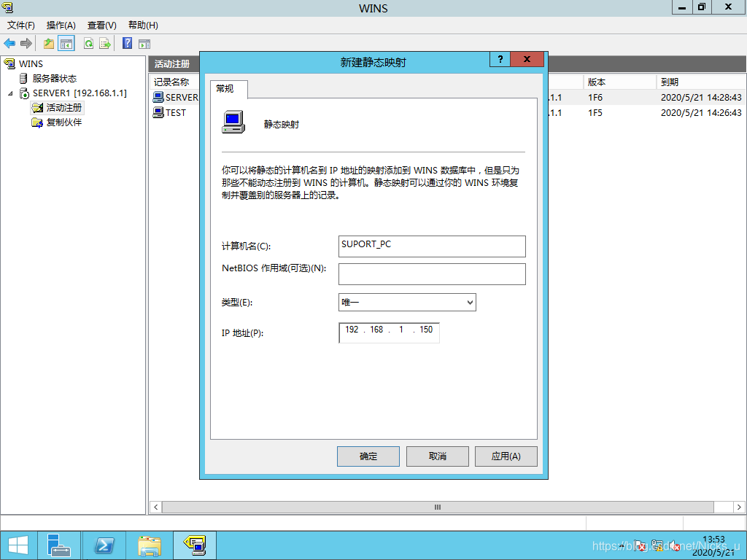747x560 pixels.
Task: Select the 常规 tab in dialog
Action: tap(229, 88)
